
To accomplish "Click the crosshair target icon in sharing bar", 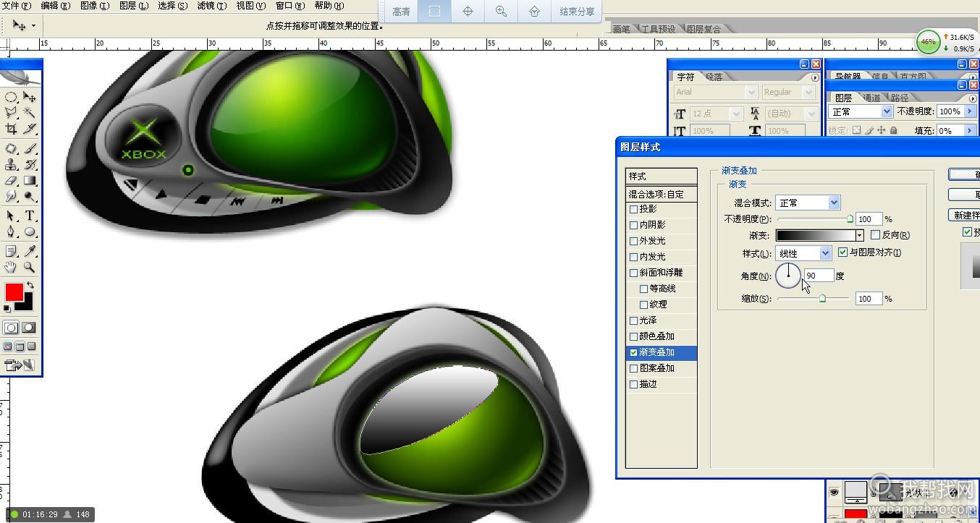I will coord(468,12).
